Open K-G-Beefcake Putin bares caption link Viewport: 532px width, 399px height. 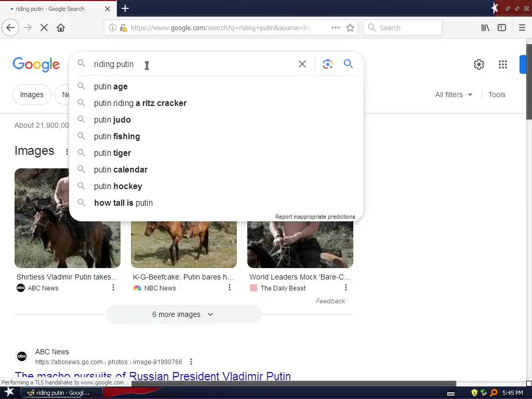pos(183,277)
